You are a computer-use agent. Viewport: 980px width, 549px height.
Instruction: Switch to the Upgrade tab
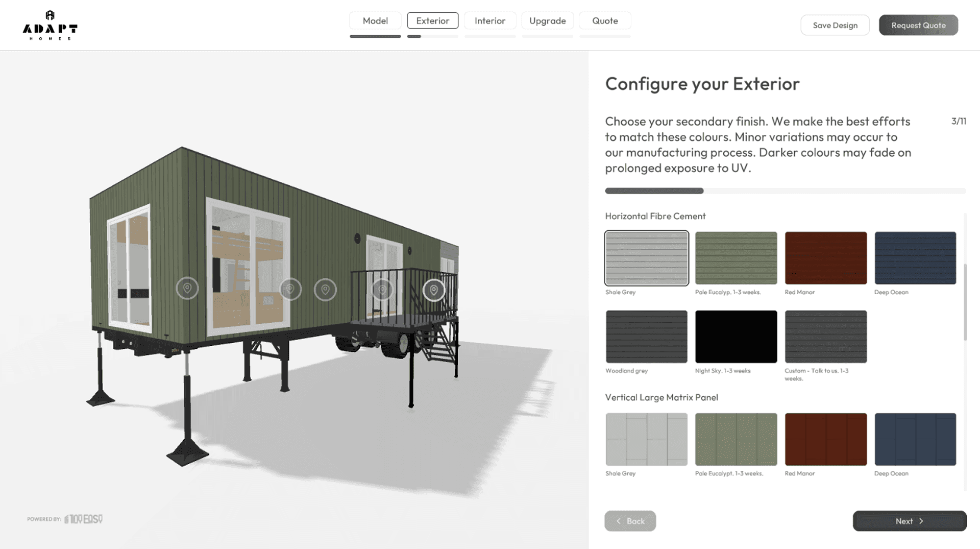pos(548,20)
